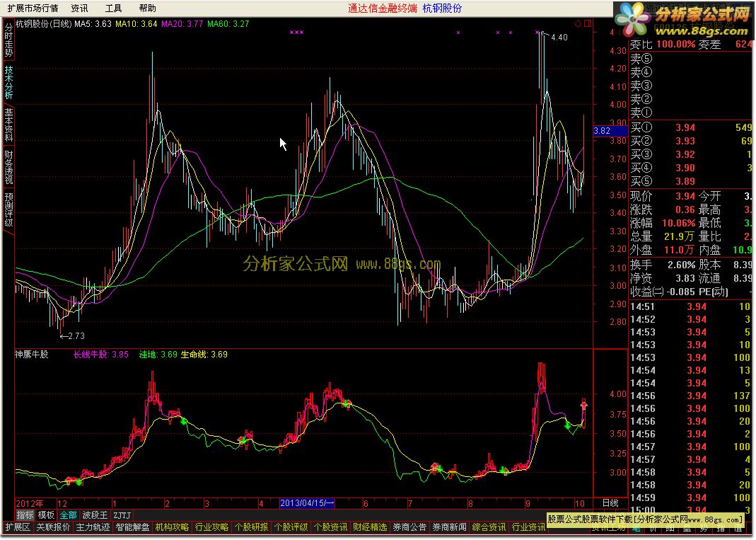The height and width of the screenshot is (540, 756).
Task: Click the 杭钢股份 title in header
Action: [442, 8]
